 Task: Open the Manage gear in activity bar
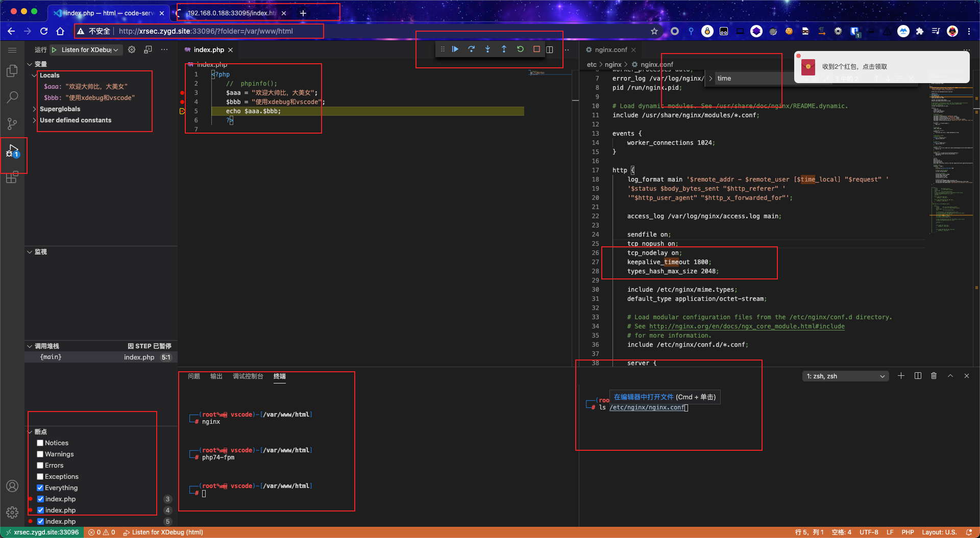(x=12, y=512)
